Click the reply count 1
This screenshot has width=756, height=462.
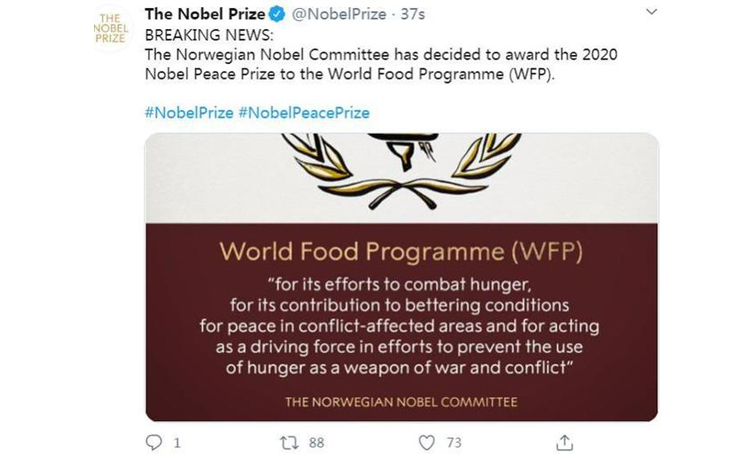177,441
